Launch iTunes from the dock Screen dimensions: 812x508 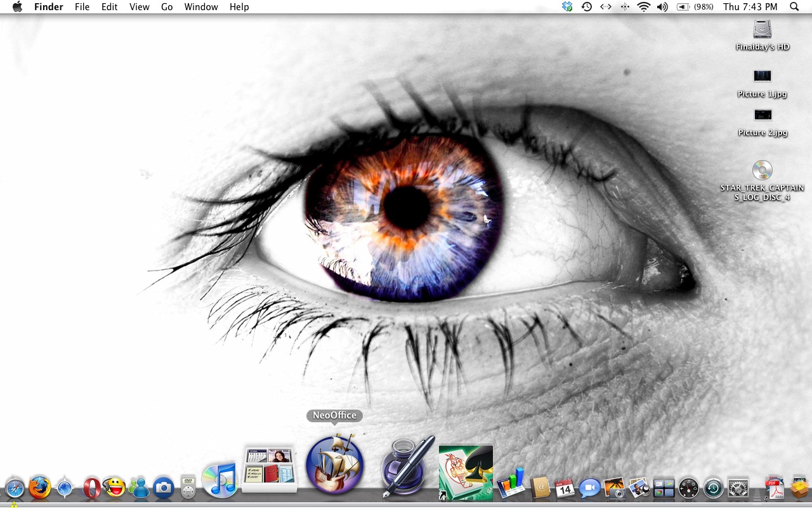click(219, 479)
